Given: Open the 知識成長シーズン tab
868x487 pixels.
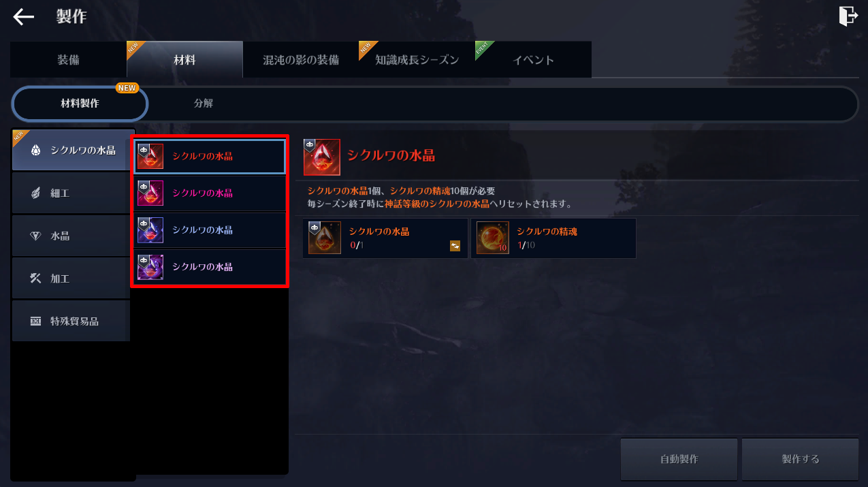Looking at the screenshot, I should (x=417, y=60).
